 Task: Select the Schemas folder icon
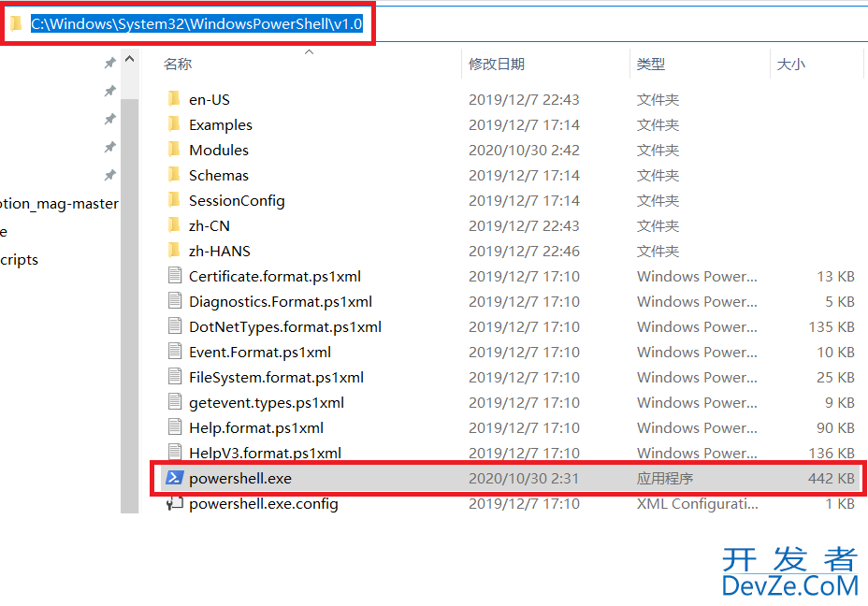(x=174, y=175)
